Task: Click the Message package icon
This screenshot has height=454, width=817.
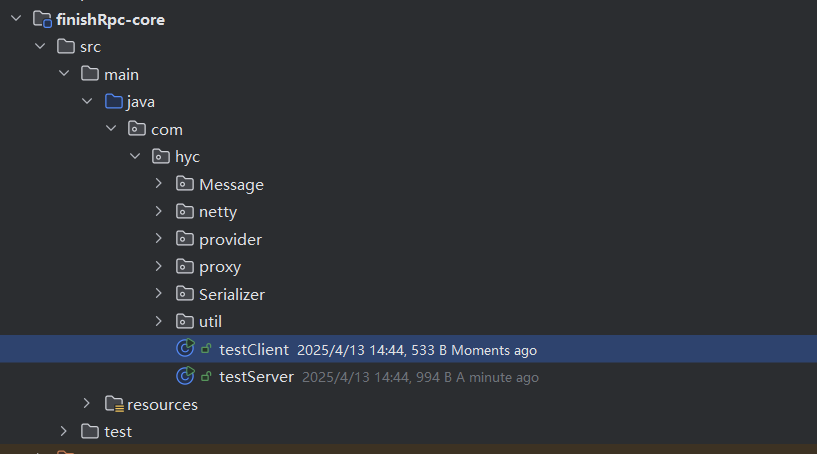Action: click(184, 183)
